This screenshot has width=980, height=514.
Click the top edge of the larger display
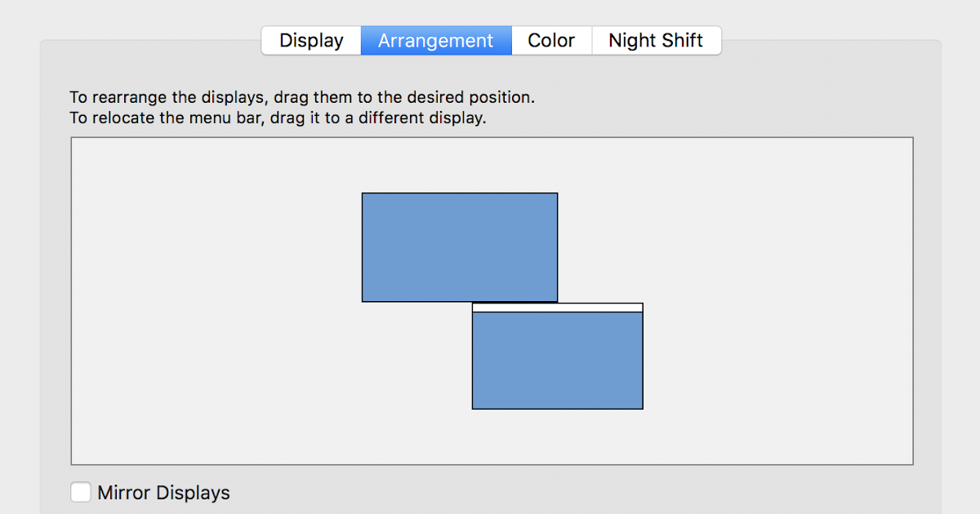click(x=460, y=193)
